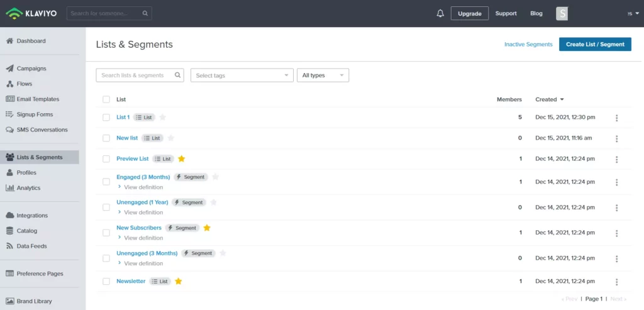644x310 pixels.
Task: Unstar the New Subscribers segment
Action: (207, 228)
